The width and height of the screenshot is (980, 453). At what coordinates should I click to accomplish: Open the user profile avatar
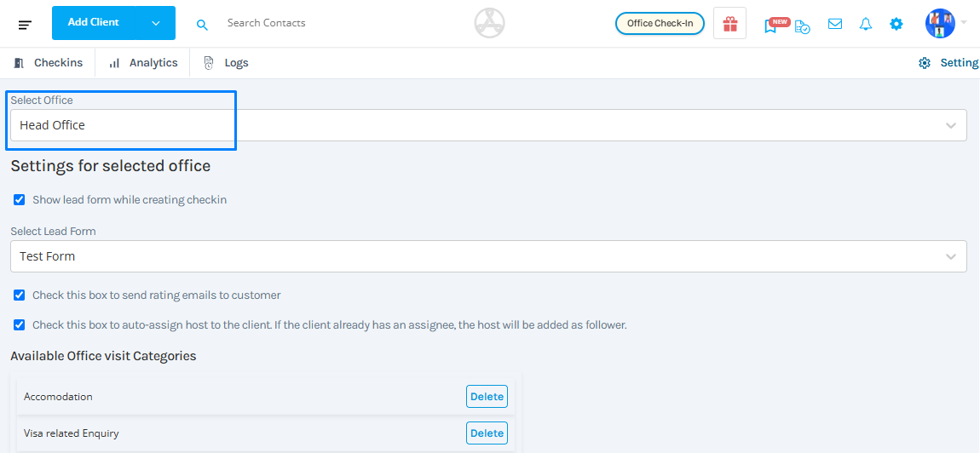coord(940,23)
